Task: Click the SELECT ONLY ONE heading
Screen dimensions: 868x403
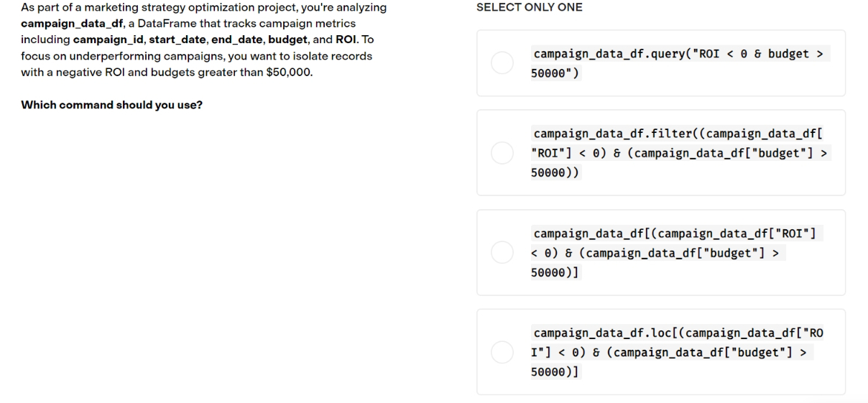Action: (530, 7)
